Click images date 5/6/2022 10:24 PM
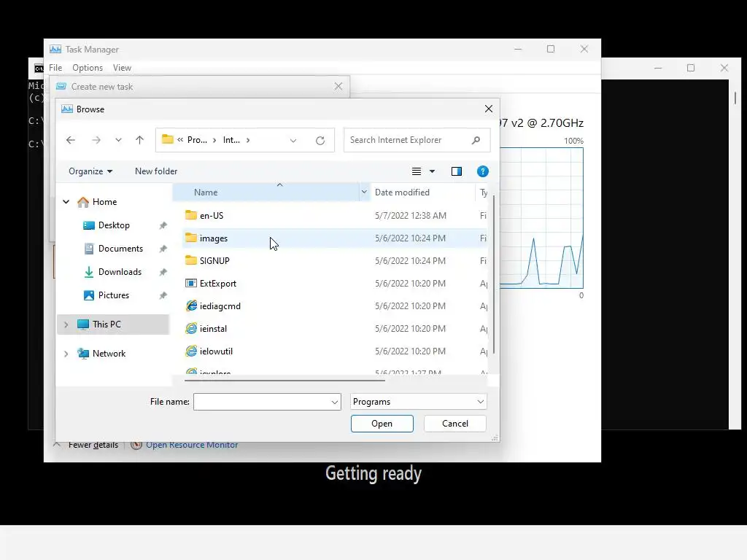 click(x=410, y=238)
